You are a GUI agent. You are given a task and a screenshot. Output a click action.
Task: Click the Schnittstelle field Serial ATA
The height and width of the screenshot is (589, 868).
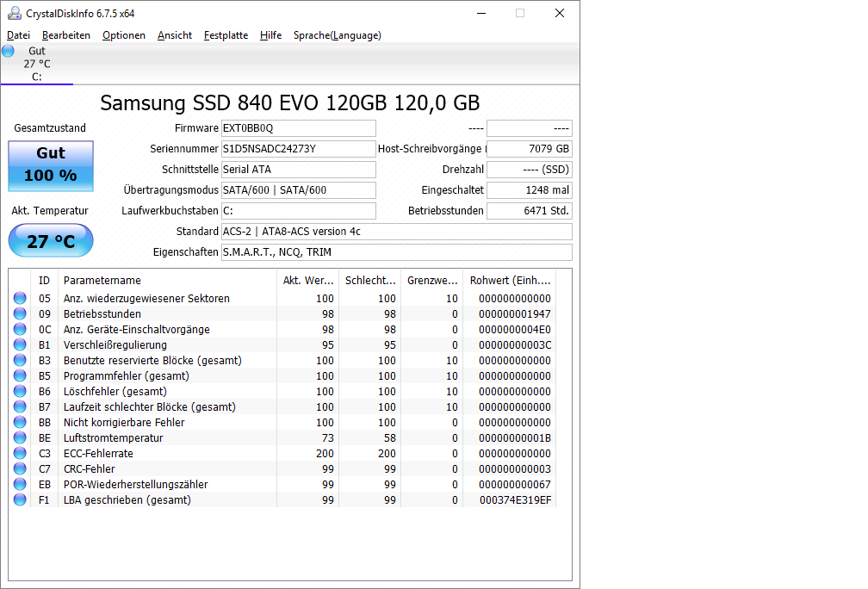298,170
